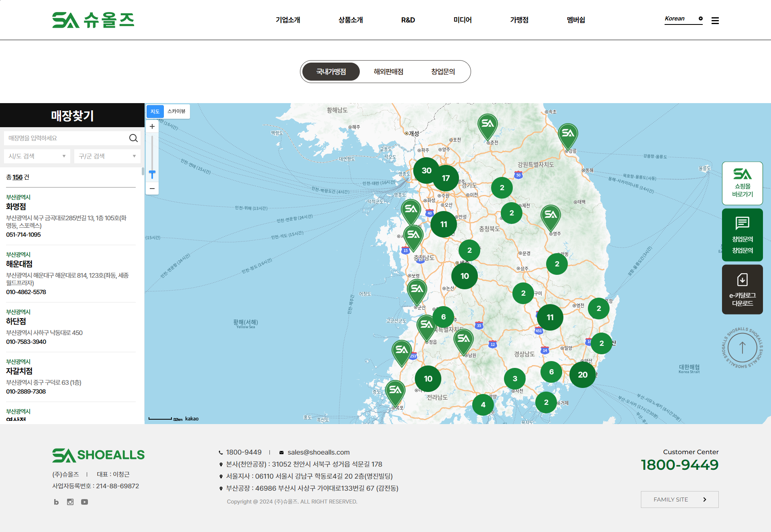Image resolution: width=771 pixels, height=532 pixels.
Task: Switch map to 스카이뷰 view
Action: [x=176, y=112]
